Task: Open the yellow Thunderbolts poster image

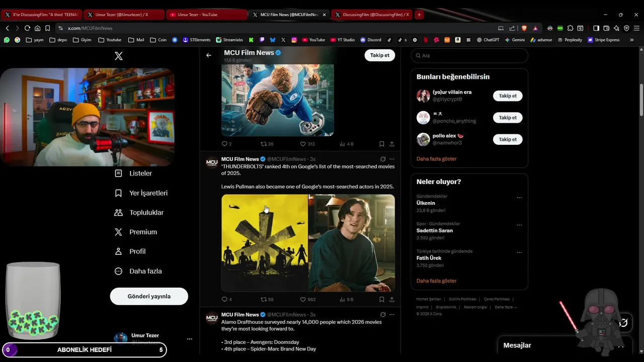Action: (x=265, y=243)
